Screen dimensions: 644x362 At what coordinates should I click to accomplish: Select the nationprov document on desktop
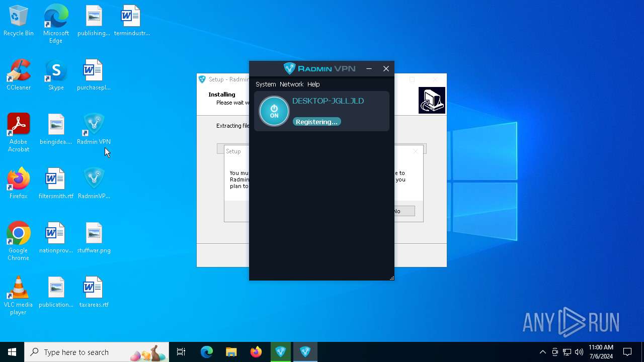tap(56, 238)
